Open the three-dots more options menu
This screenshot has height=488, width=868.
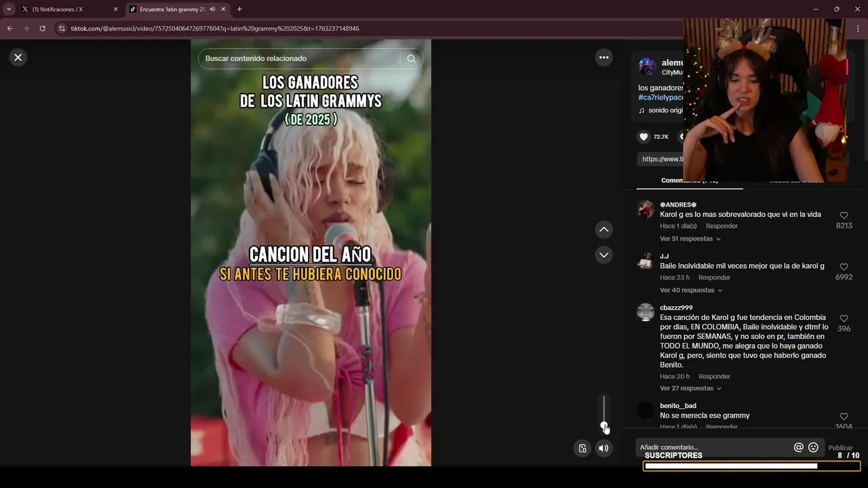click(x=604, y=58)
